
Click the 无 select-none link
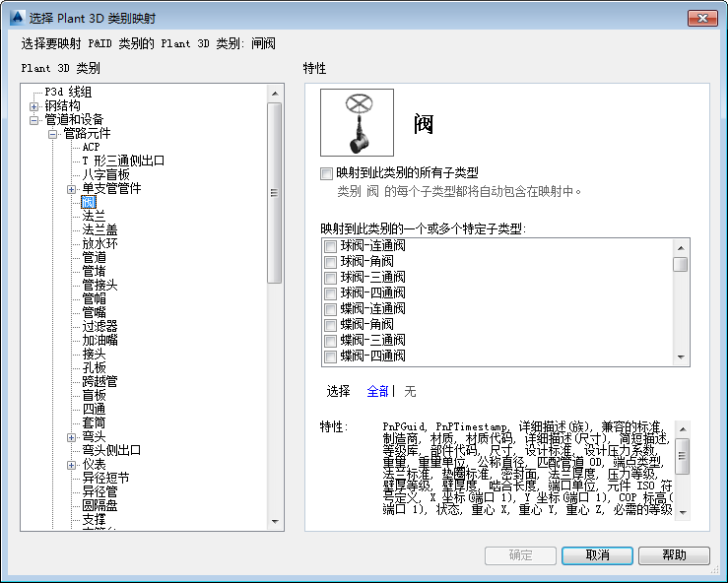tap(410, 391)
